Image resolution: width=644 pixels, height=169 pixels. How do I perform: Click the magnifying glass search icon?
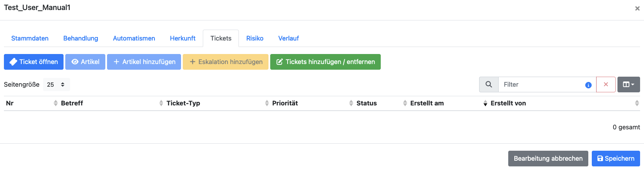pos(489,84)
